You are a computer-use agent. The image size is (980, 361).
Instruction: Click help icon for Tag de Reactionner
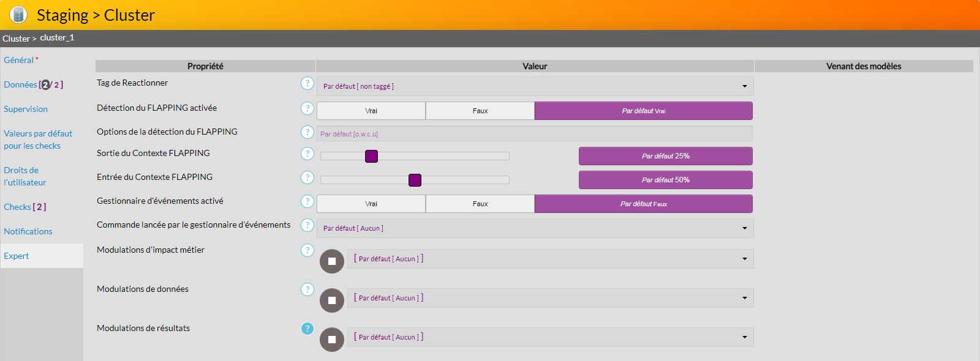click(x=307, y=83)
